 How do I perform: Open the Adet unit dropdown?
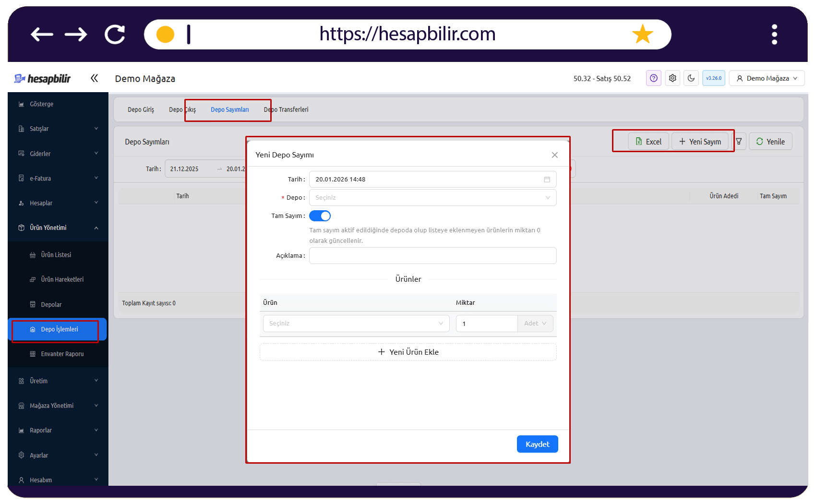535,324
